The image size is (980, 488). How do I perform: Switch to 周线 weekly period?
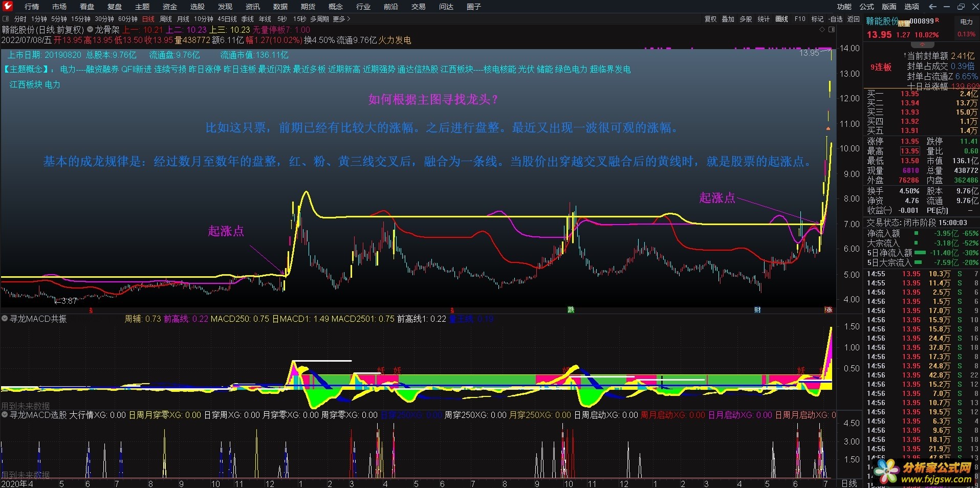coord(166,19)
